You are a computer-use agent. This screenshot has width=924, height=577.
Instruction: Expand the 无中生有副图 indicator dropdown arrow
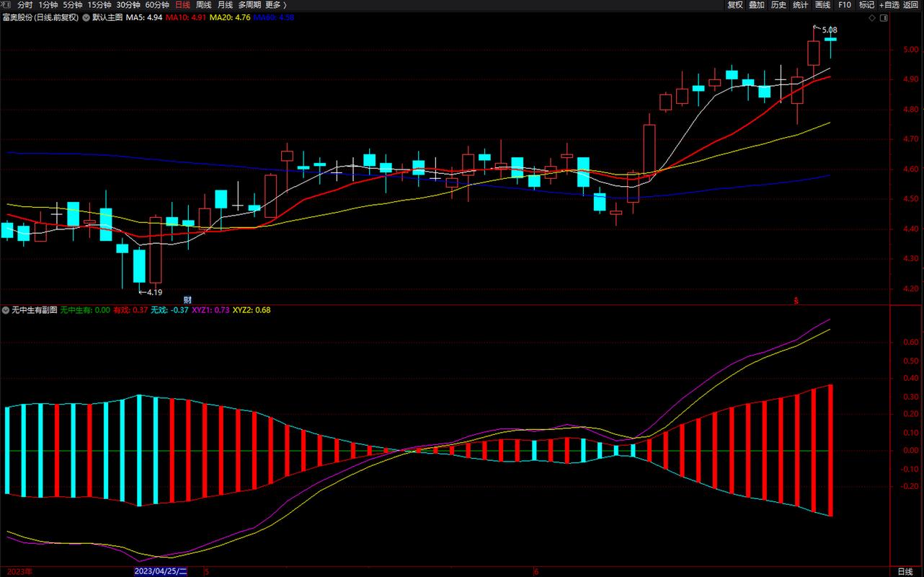click(6, 310)
